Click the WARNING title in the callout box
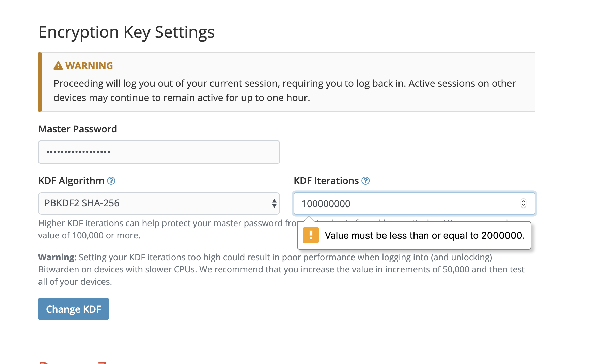 coord(89,66)
